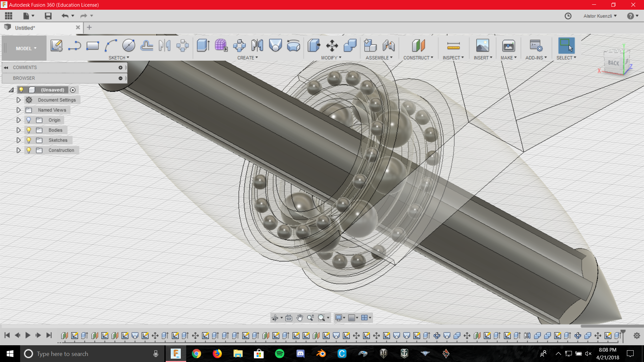This screenshot has height=362, width=644.
Task: Open the job status clock icon
Action: click(568, 16)
